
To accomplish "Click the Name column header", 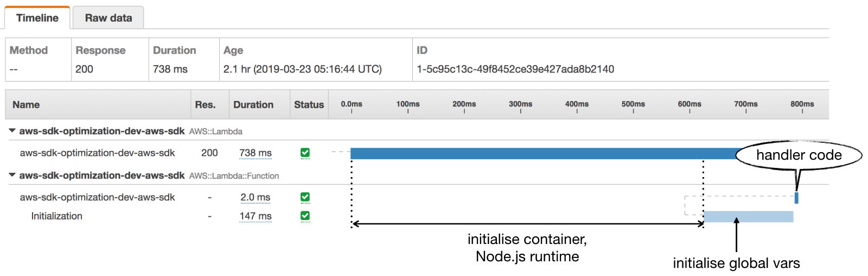I will (x=26, y=105).
